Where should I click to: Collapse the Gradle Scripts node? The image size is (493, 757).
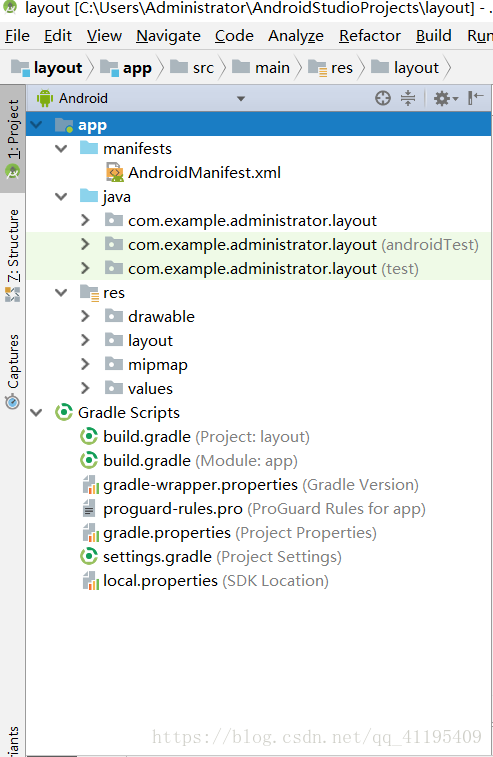tap(36, 412)
